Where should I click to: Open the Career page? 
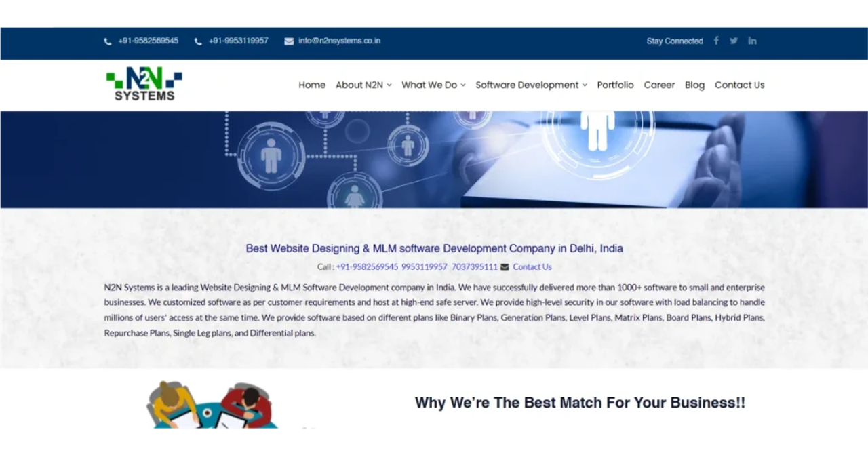[x=659, y=85]
